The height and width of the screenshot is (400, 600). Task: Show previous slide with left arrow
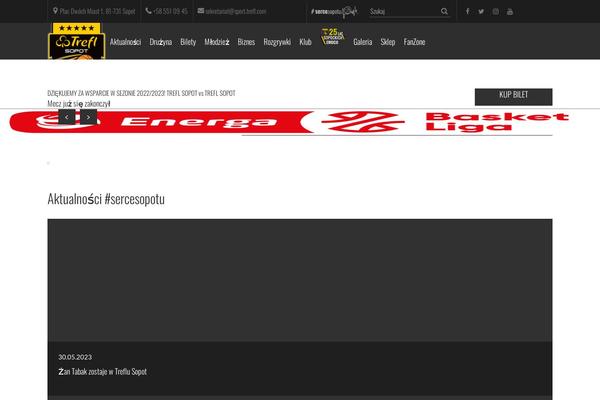(67, 117)
